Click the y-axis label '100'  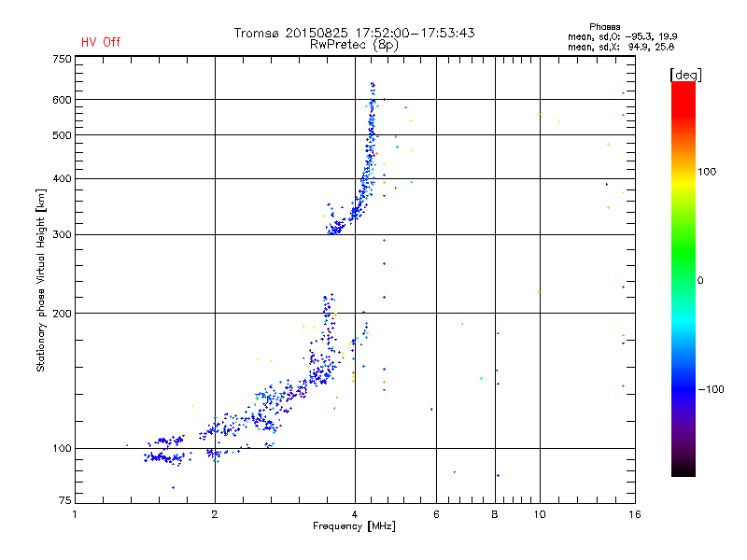pos(62,449)
